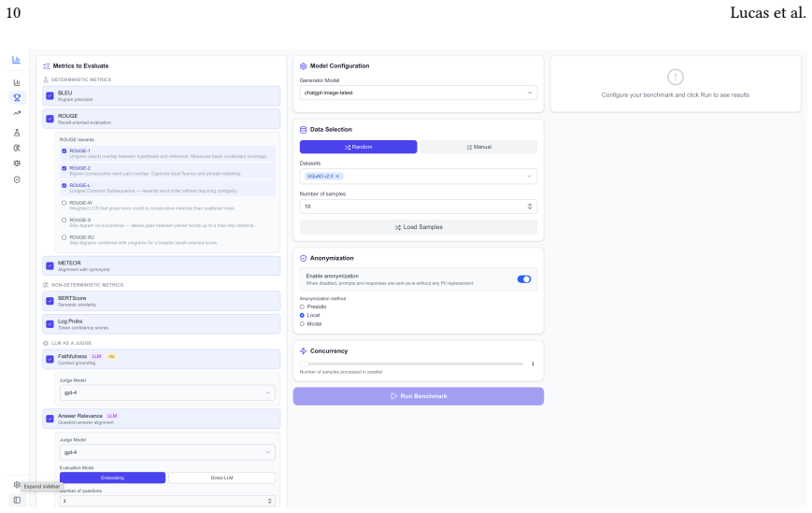Image resolution: width=812 pixels, height=513 pixels.
Task: Open the bar chart dashboard in sidebar
Action: pos(17,82)
